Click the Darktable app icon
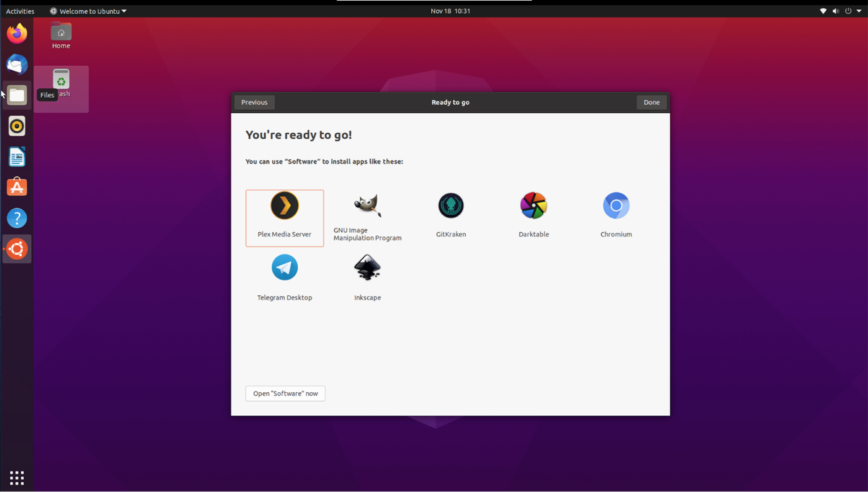Screen dimensions: 868x492 [533, 205]
